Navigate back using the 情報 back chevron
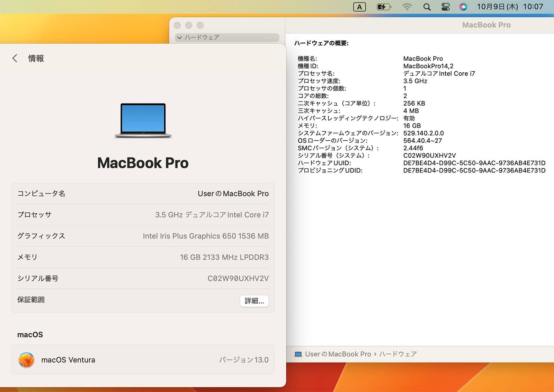The image size is (554, 392). click(15, 58)
